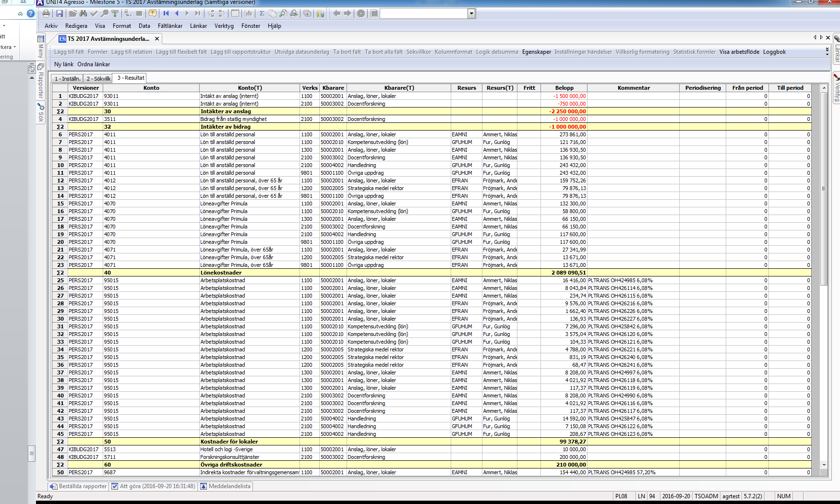Image resolution: width=840 pixels, height=504 pixels.
Task: Click the bar chart toolbar icon
Action: (x=249, y=13)
